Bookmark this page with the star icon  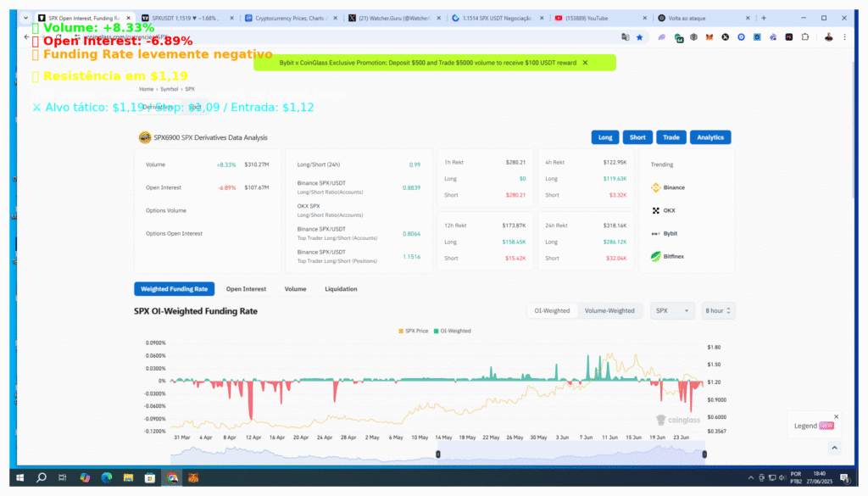[x=639, y=37]
